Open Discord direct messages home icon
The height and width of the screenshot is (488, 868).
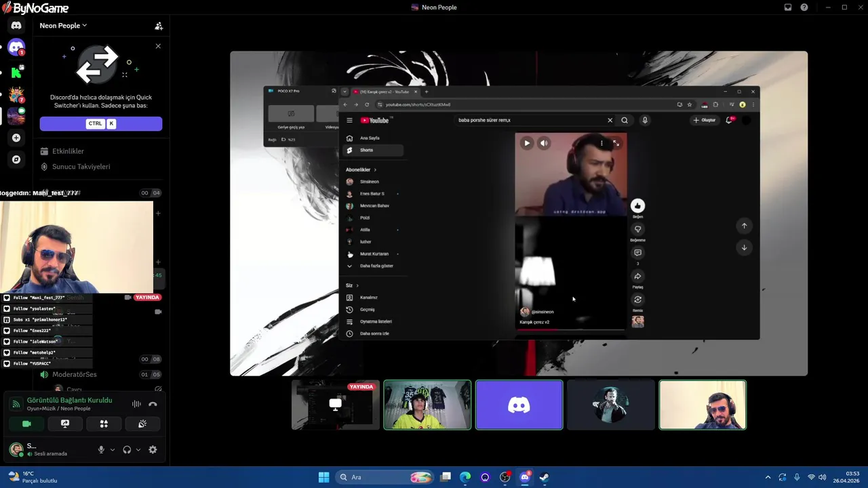click(16, 26)
